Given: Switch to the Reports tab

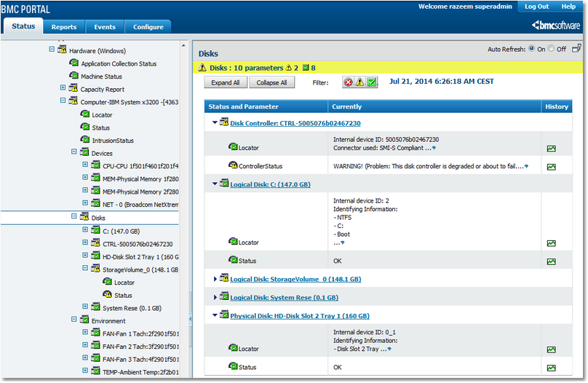Looking at the screenshot, I should pyautogui.click(x=64, y=27).
